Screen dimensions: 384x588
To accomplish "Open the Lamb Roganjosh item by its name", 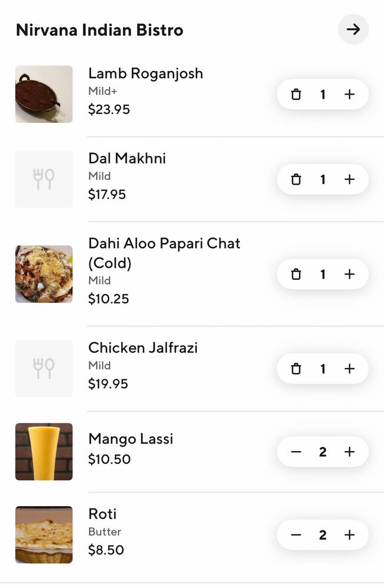I will (x=145, y=73).
